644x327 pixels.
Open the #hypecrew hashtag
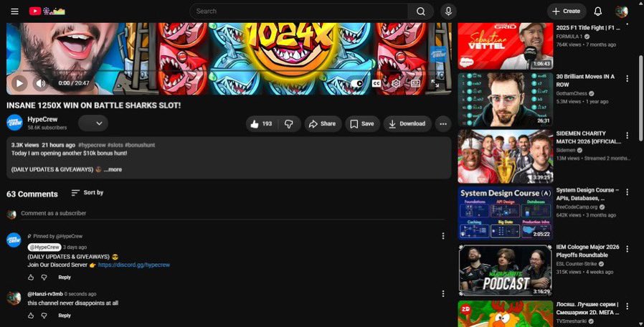[92, 145]
